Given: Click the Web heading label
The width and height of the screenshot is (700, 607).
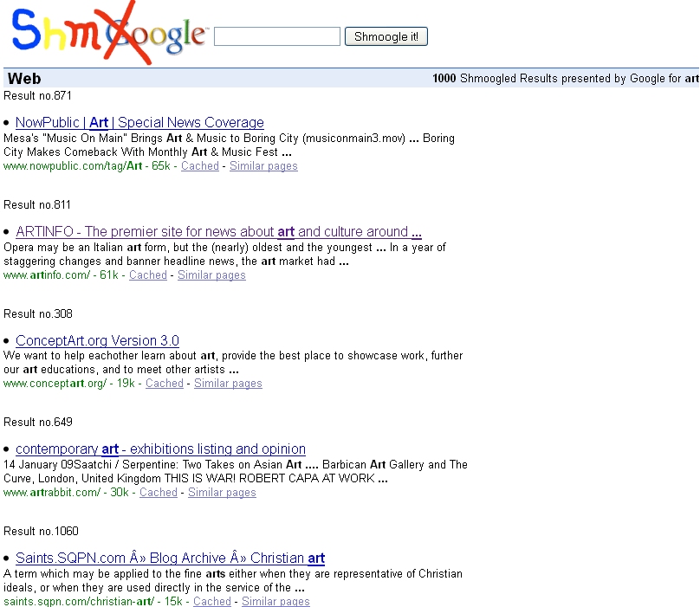Looking at the screenshot, I should tap(24, 79).
